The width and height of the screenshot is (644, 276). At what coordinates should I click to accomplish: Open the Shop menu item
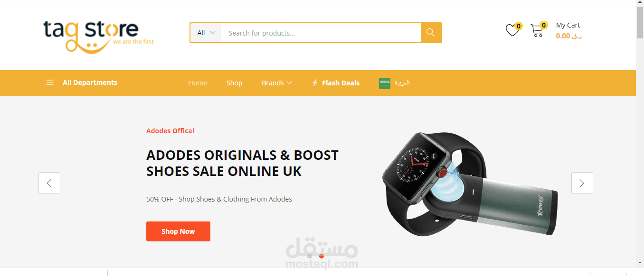234,83
